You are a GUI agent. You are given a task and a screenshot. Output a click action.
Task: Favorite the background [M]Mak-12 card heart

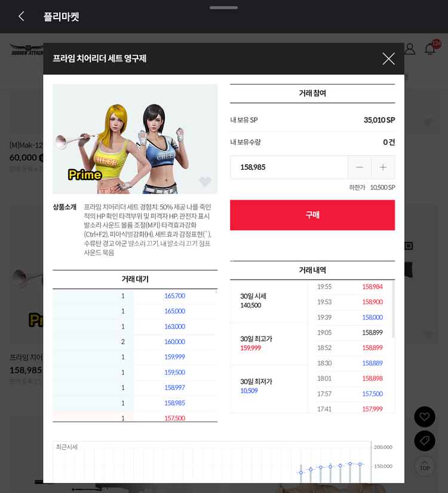[x=428, y=122]
